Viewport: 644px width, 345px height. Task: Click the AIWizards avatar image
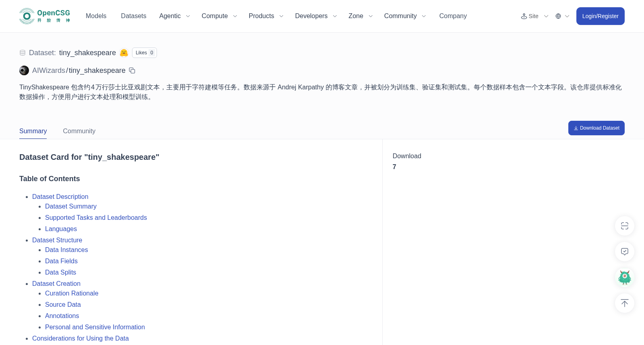[x=24, y=70]
